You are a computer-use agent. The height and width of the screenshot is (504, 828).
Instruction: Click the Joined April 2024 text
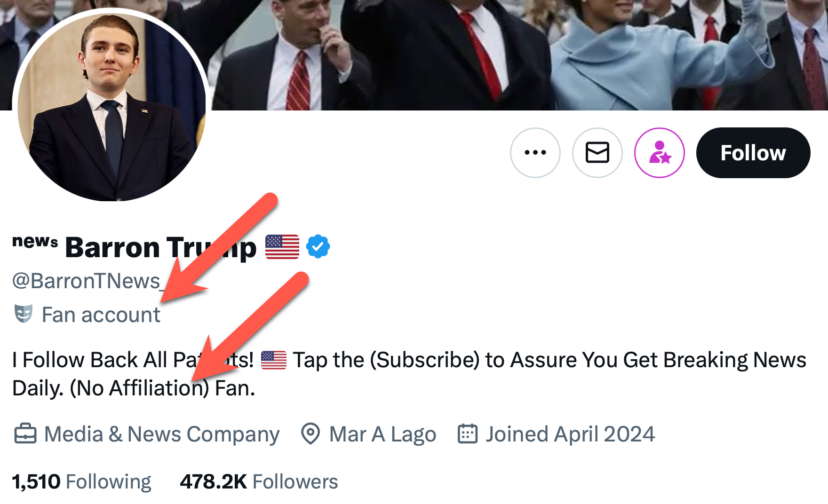pos(570,434)
